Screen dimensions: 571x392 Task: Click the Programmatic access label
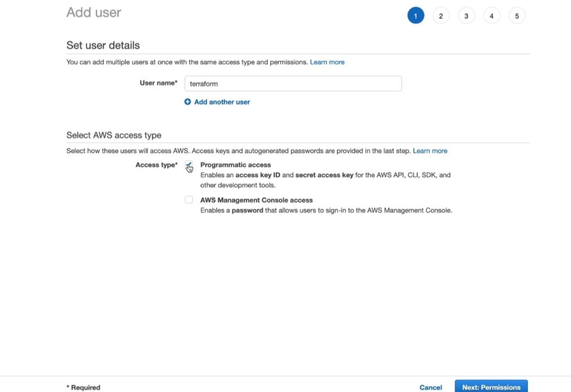pos(236,164)
